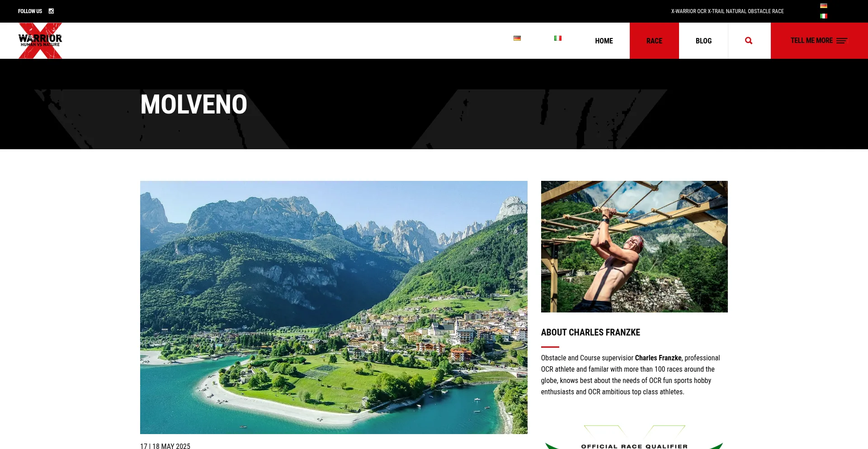Select the Italian flag in main navigation
Viewport: 868px width, 449px height.
558,38
